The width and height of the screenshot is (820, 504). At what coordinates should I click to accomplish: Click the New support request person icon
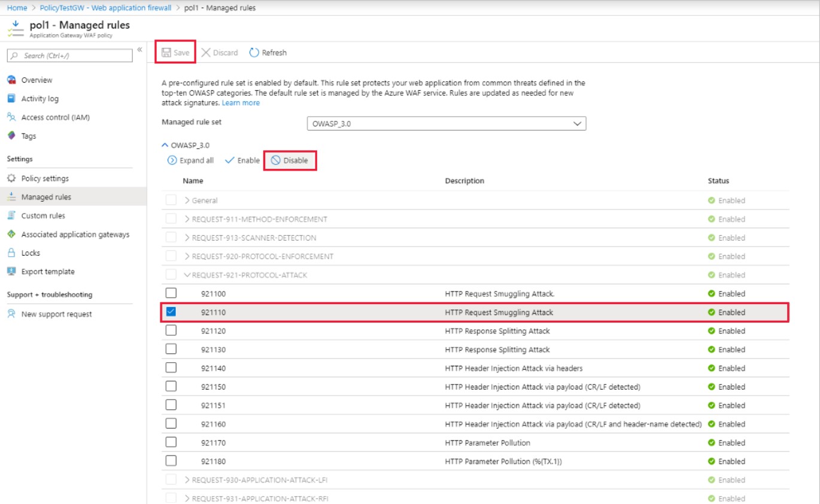tap(11, 314)
